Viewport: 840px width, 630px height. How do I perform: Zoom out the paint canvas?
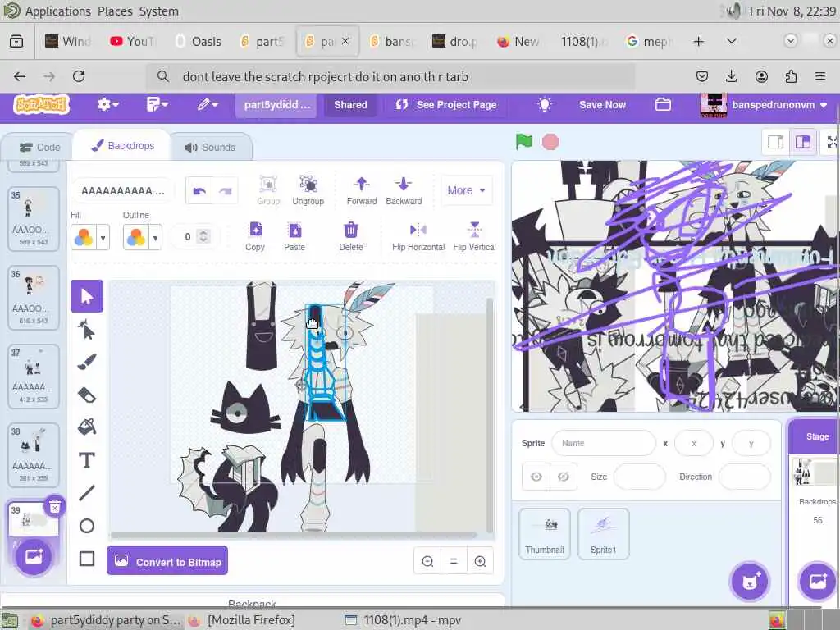coord(427,561)
